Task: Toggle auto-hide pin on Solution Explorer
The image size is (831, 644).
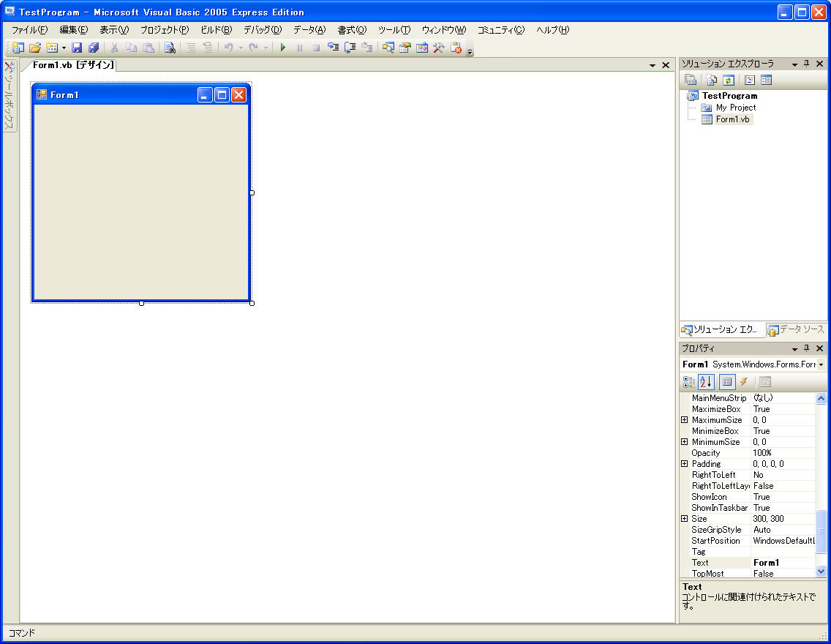Action: (807, 64)
